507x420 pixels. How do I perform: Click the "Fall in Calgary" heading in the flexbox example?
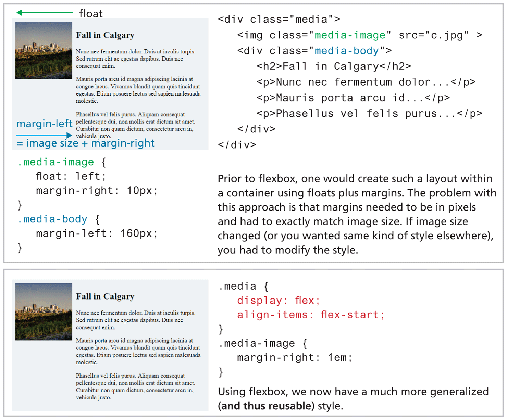pyautogui.click(x=105, y=296)
